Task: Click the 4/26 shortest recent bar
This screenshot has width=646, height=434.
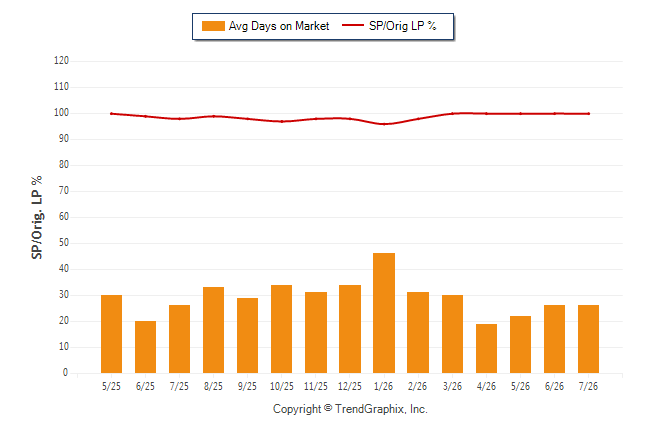Action: 486,348
